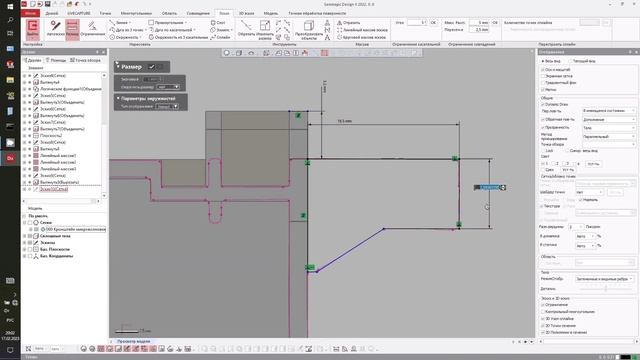Open the Windows Start menu
The width and height of the screenshot is (640, 360).
[10, 6]
